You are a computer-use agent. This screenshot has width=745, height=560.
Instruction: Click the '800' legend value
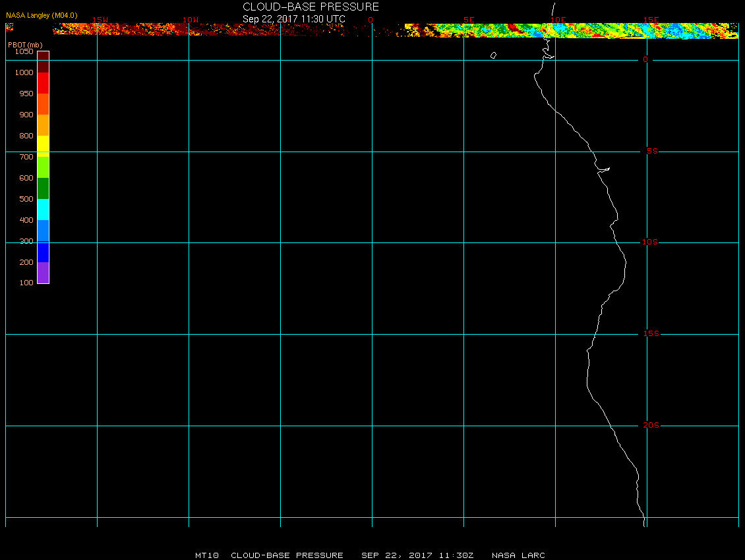[26, 136]
